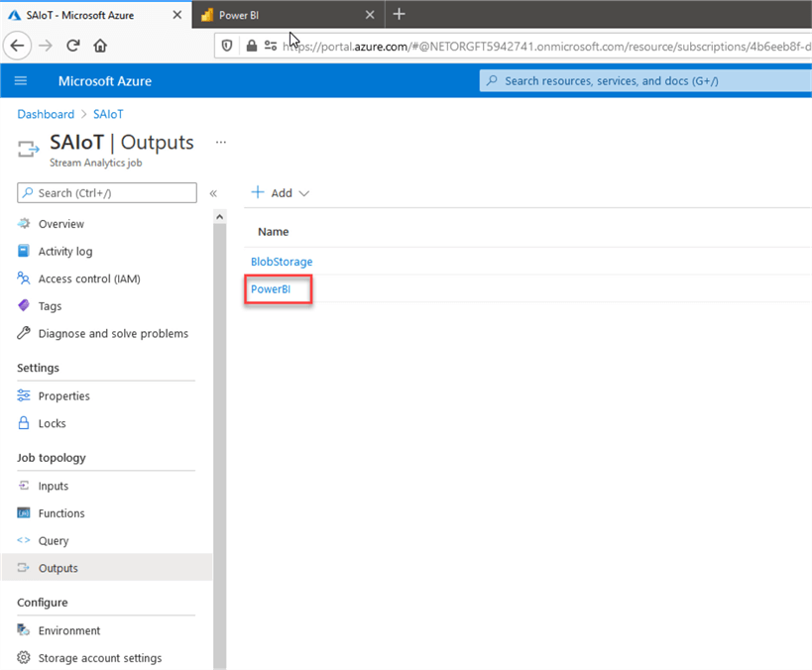Open the ellipsis more options menu

(221, 142)
